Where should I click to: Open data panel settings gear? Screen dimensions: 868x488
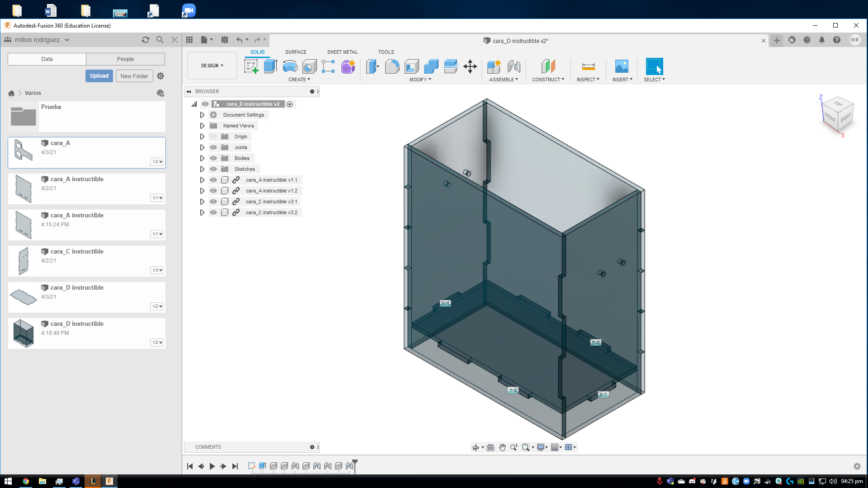pyautogui.click(x=160, y=76)
